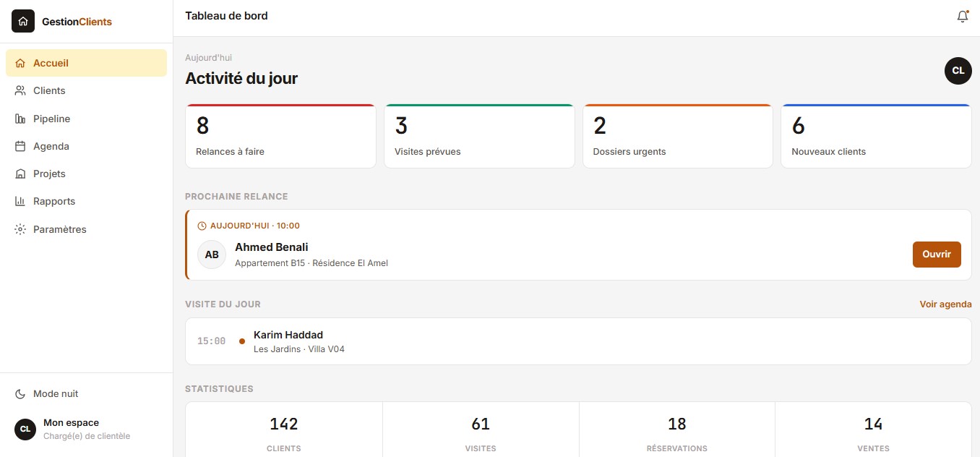Open Mon espace profile entry
980x457 pixels.
coord(86,429)
